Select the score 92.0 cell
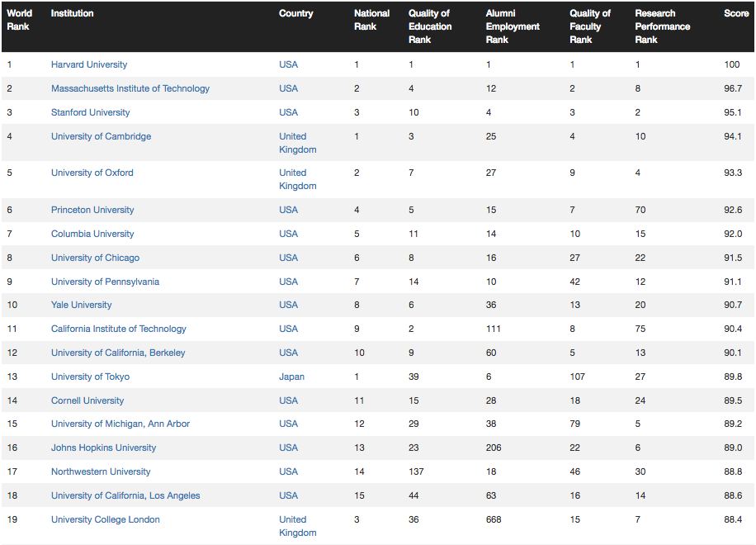Image resolution: width=756 pixels, height=545 pixels. click(733, 234)
